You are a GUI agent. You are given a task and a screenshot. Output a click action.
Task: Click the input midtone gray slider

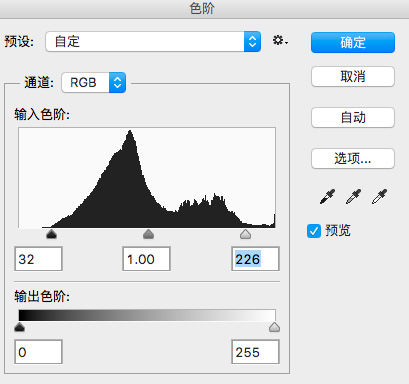click(x=148, y=234)
